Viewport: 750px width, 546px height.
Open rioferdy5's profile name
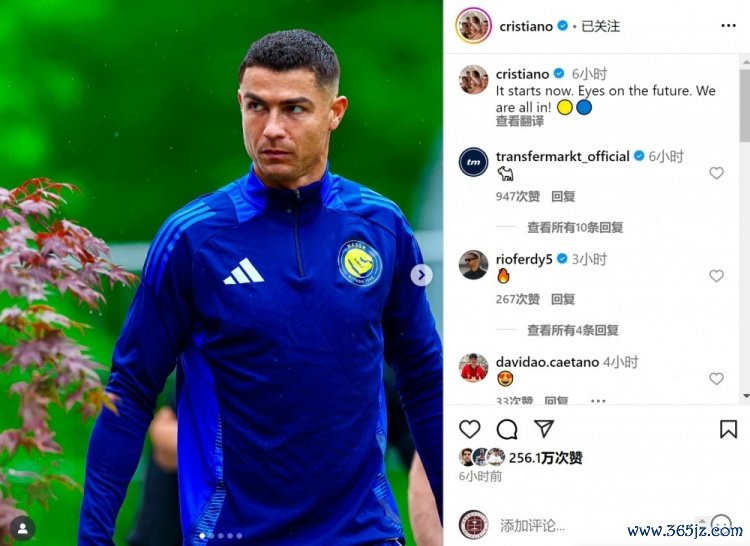pyautogui.click(x=524, y=259)
